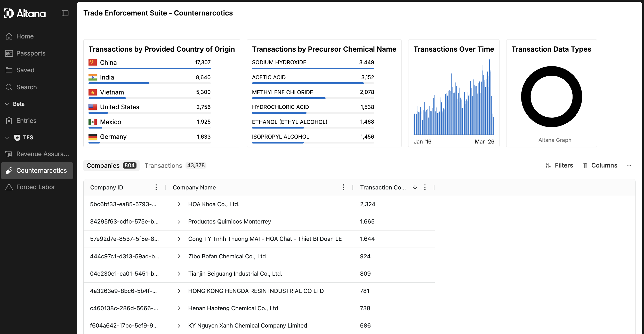Collapse the Beta section chevron
The height and width of the screenshot is (334, 644).
point(7,104)
